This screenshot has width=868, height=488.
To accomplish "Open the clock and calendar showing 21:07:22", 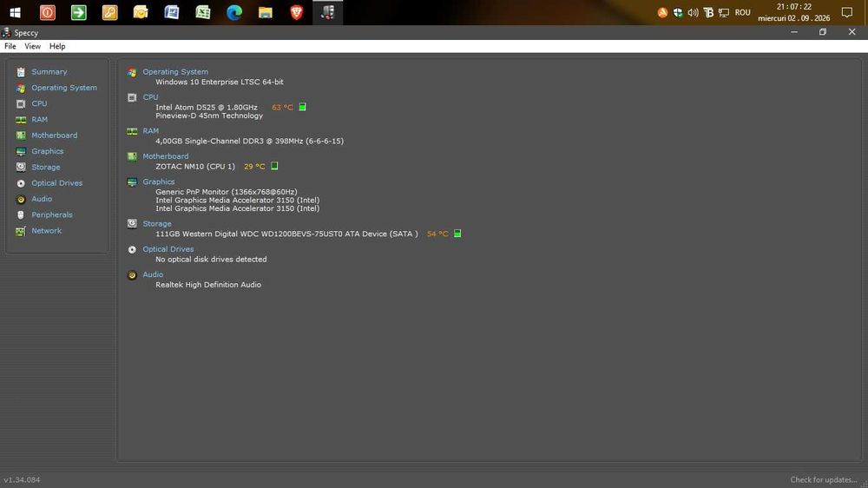I will (794, 12).
